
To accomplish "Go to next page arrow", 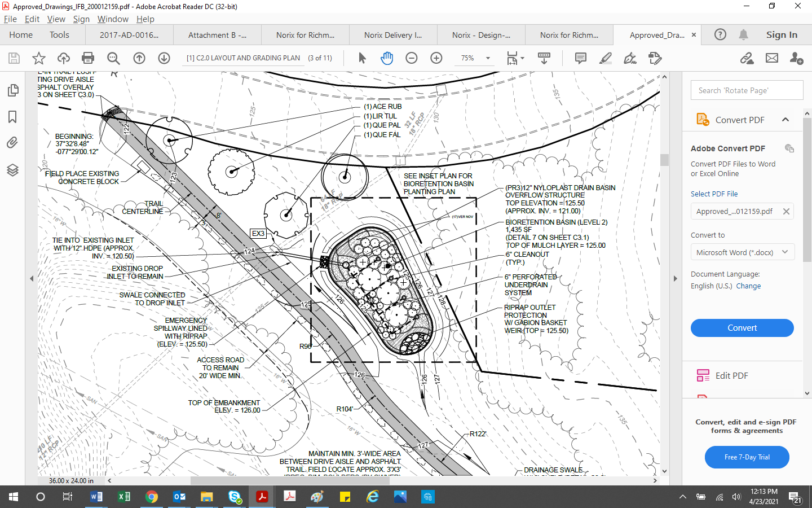I will (164, 58).
